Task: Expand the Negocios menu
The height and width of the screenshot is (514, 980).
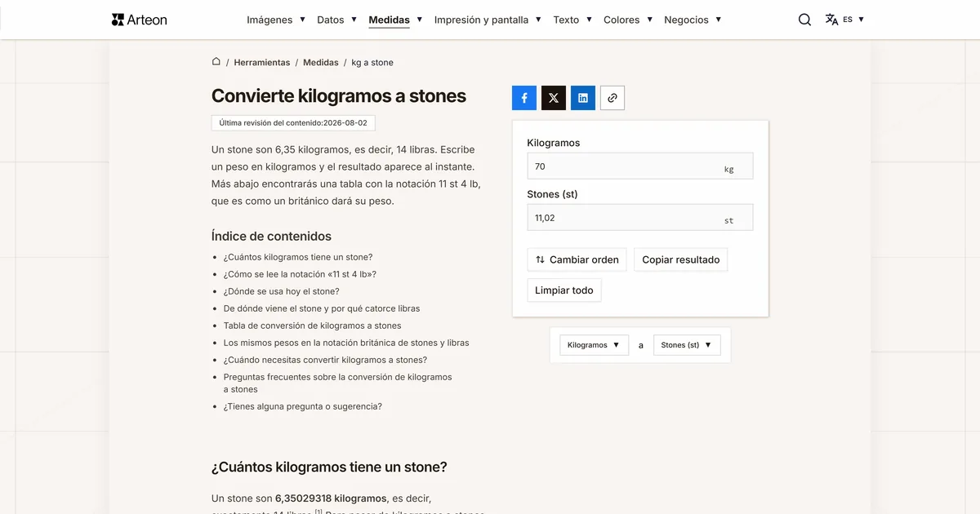Action: click(693, 20)
